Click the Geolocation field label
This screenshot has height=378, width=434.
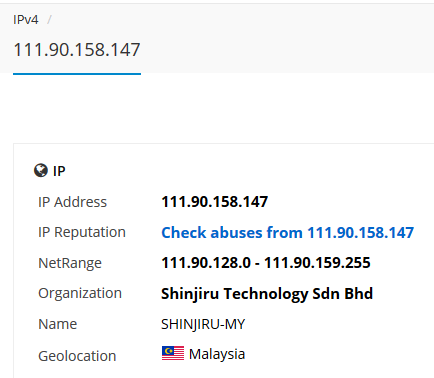[x=77, y=356]
